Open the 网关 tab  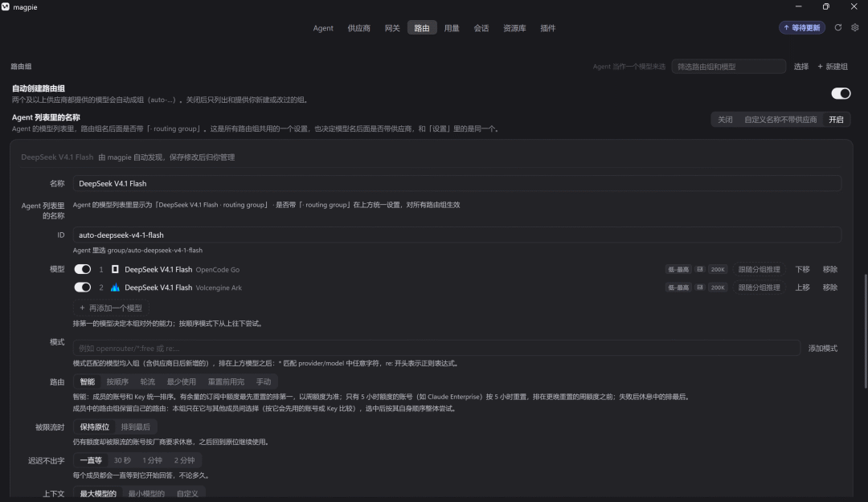pyautogui.click(x=392, y=28)
